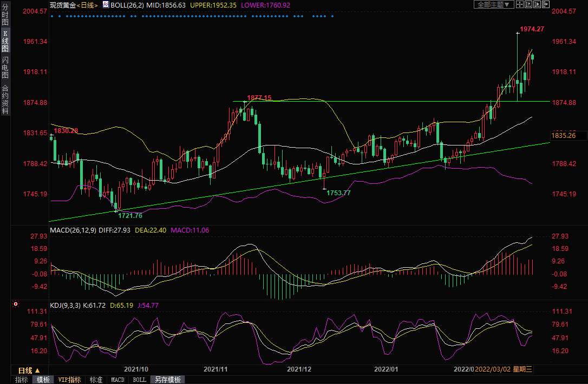Screen dimensions: 588x384
Task: Click the exit arrow icon at top right
Action: (x=545, y=4)
